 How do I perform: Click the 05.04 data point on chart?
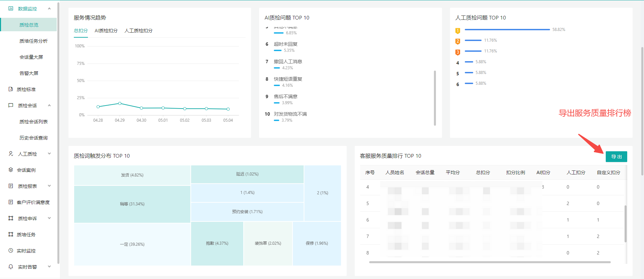click(228, 109)
